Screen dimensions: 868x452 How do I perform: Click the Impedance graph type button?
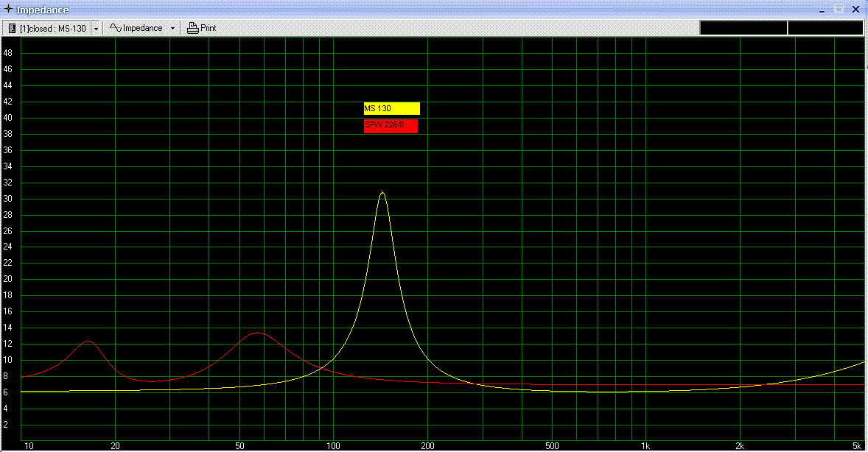(136, 28)
